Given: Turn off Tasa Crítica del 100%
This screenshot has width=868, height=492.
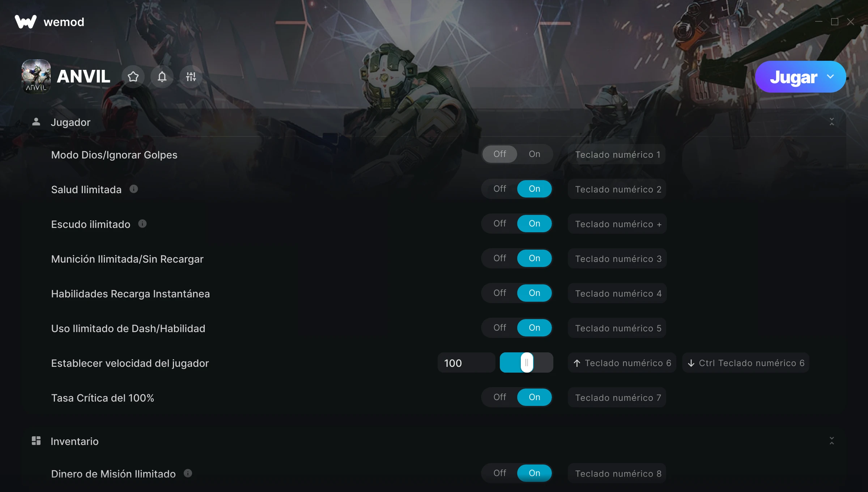Looking at the screenshot, I should 499,397.
